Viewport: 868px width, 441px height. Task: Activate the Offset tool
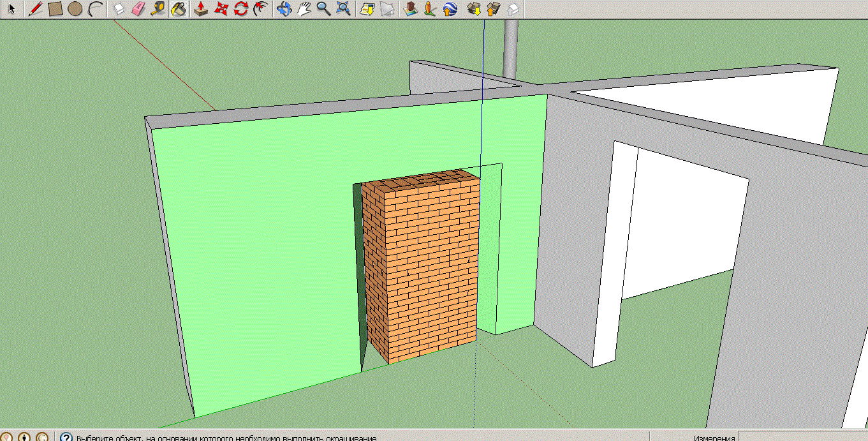tap(260, 9)
